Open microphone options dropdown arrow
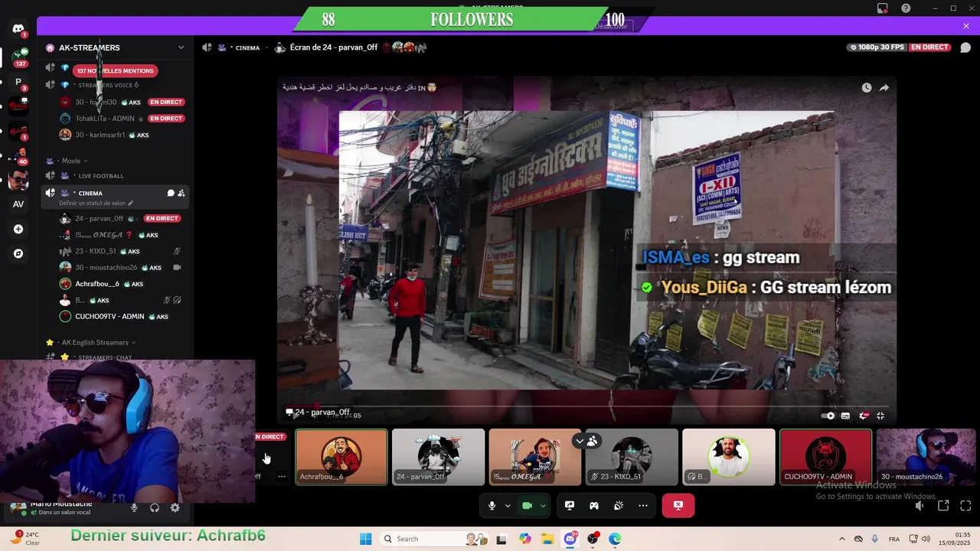Image resolution: width=980 pixels, height=551 pixels. [x=508, y=506]
